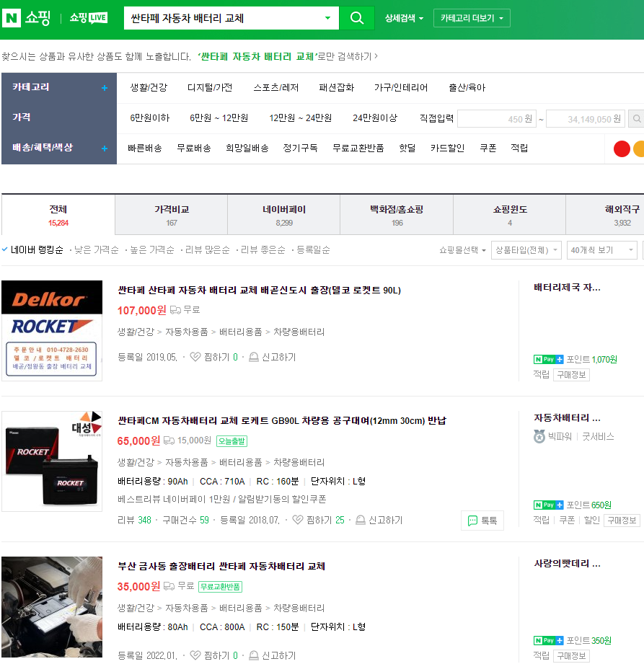Click N Pay+ badge with 350원 points

click(x=548, y=641)
